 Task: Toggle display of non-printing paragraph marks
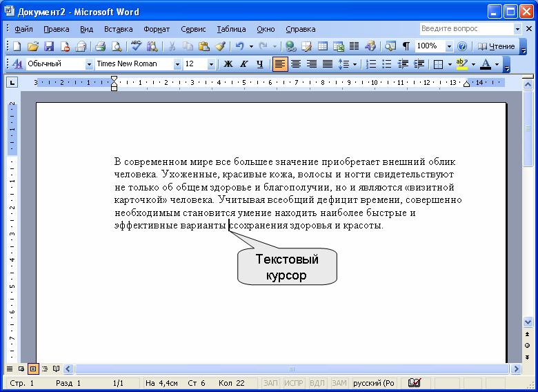pyautogui.click(x=406, y=46)
